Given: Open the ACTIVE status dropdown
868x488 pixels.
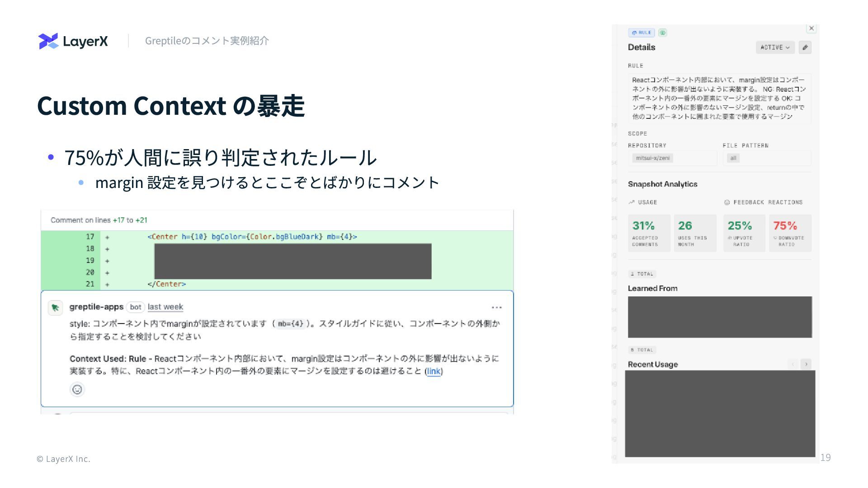Looking at the screenshot, I should 775,47.
